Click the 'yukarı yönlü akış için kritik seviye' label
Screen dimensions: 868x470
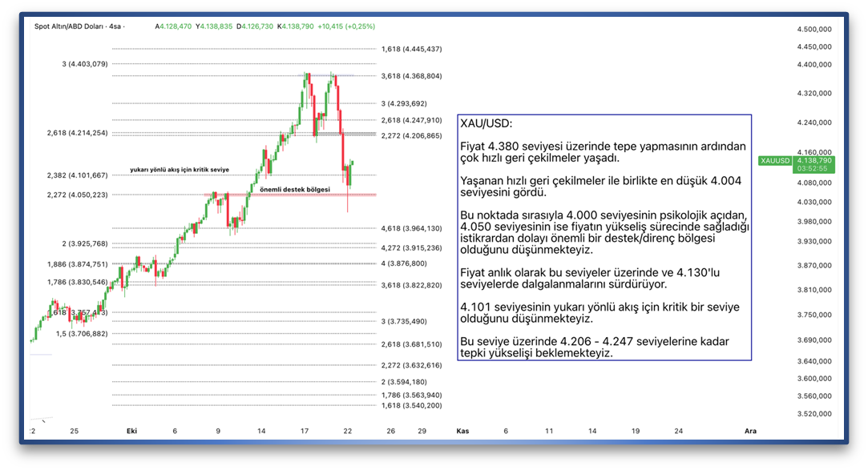pos(180,170)
